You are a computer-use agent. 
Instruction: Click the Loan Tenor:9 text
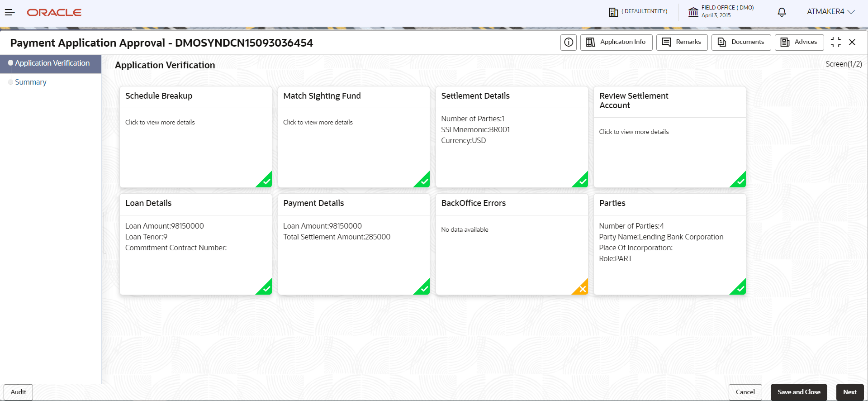coord(146,237)
